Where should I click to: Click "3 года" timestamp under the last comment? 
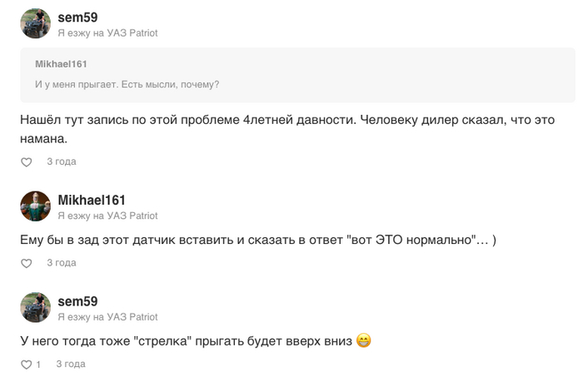click(x=70, y=365)
